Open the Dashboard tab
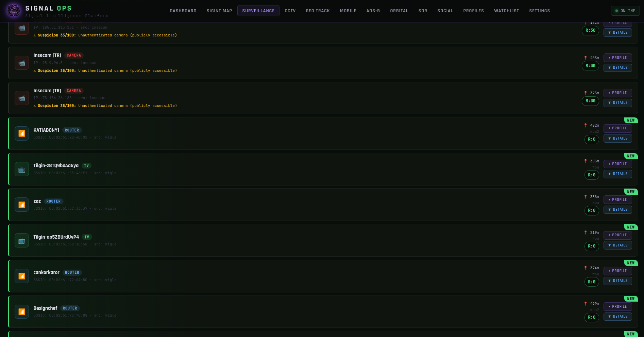The height and width of the screenshot is (337, 644). [183, 11]
